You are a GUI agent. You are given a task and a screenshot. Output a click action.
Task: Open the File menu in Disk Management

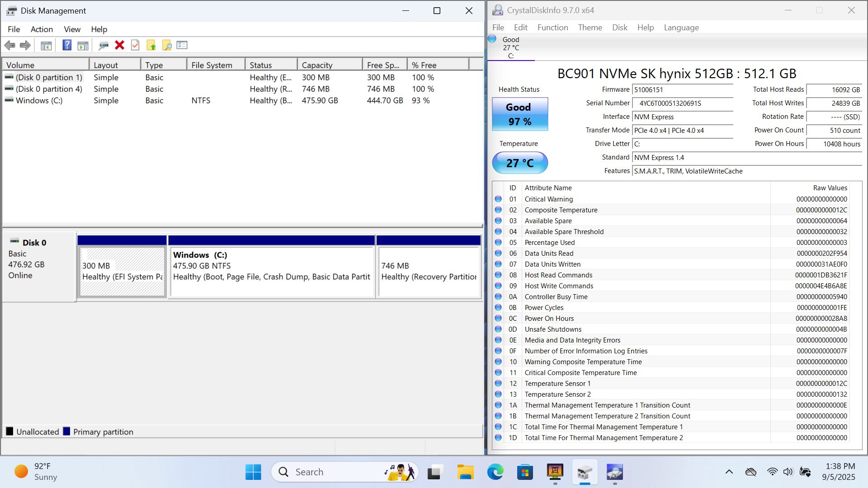click(x=14, y=29)
